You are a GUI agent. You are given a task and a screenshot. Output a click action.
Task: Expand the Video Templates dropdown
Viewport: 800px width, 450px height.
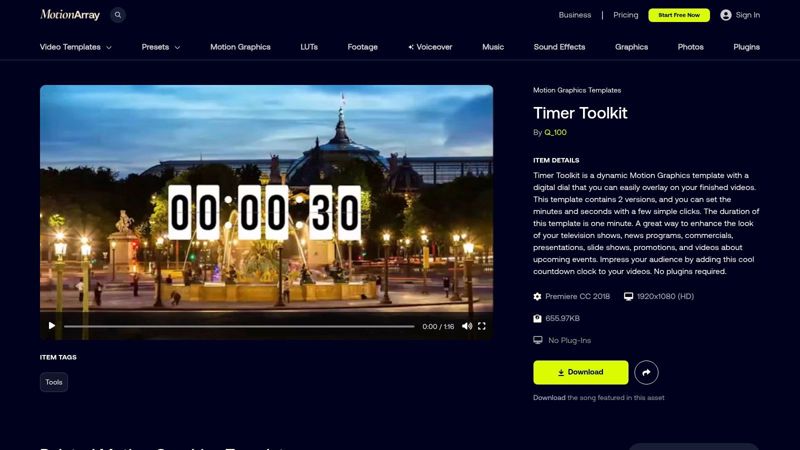[76, 47]
